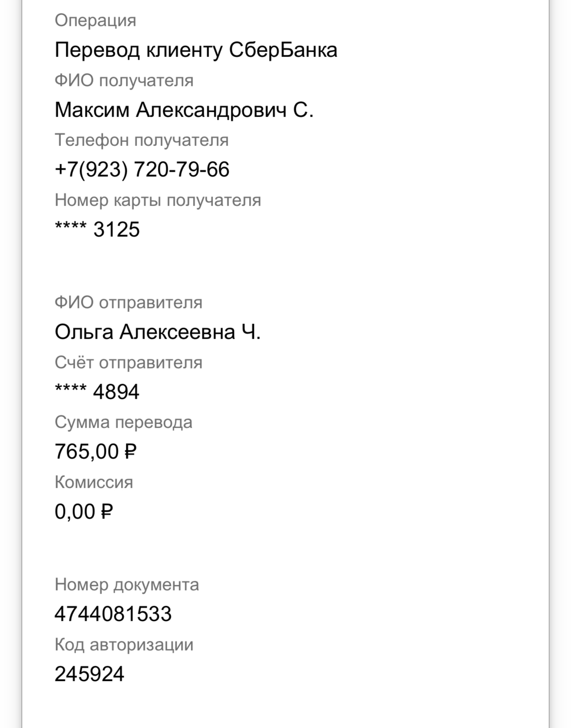Select transfer amount 765,00 ₽

pos(96,452)
